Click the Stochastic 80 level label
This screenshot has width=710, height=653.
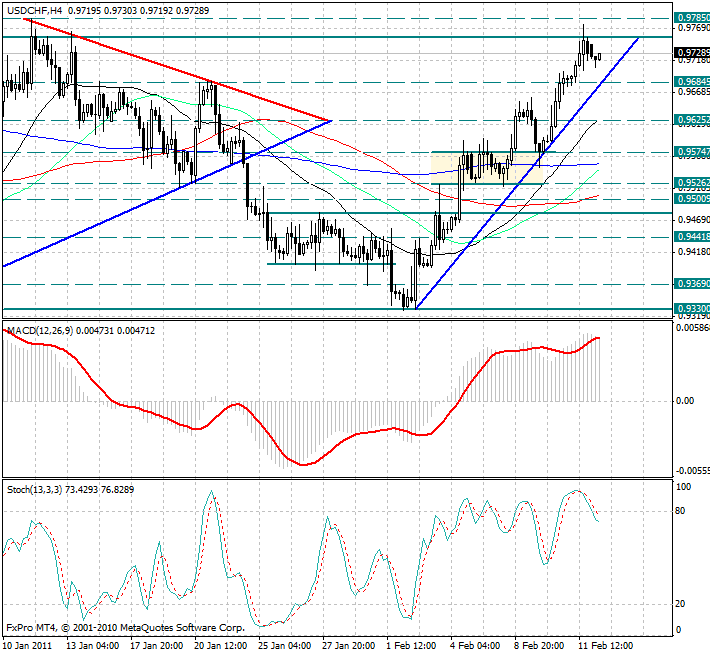point(680,511)
